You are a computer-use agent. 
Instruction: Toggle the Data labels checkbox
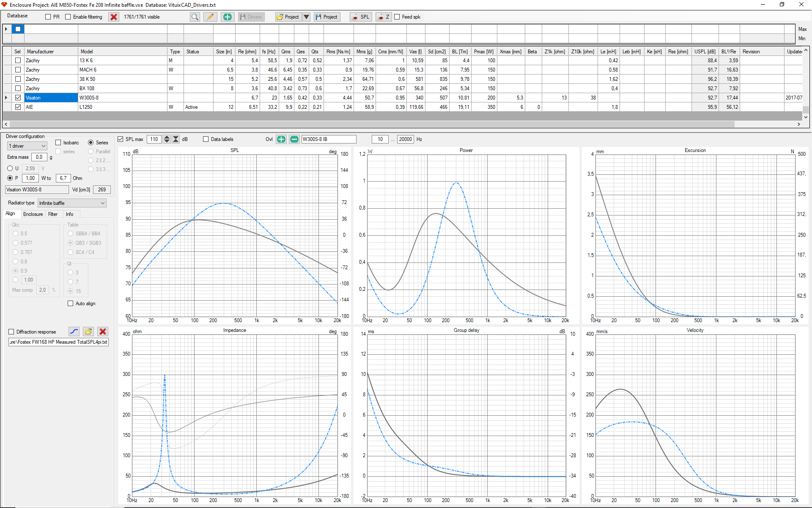pos(206,139)
